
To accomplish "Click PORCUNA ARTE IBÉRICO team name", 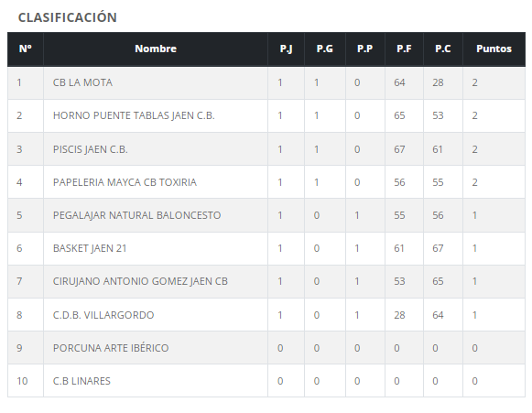I will tap(111, 348).
